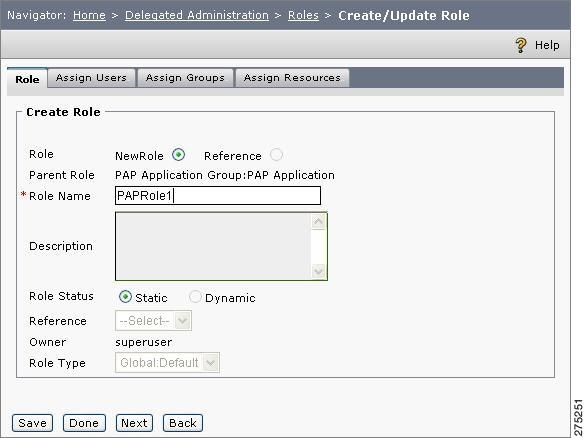Select the Role tab

(27, 79)
